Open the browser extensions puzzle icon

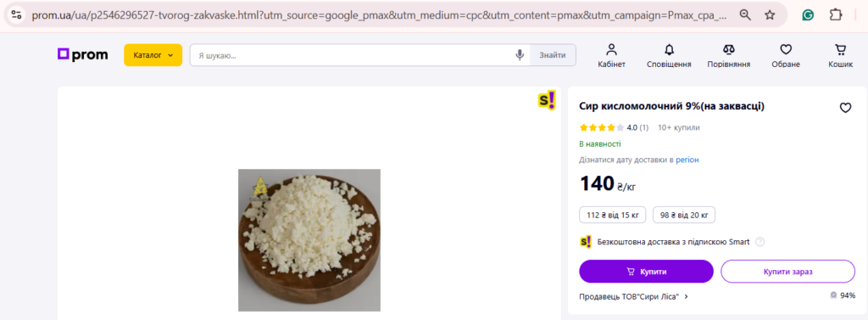pos(835,15)
